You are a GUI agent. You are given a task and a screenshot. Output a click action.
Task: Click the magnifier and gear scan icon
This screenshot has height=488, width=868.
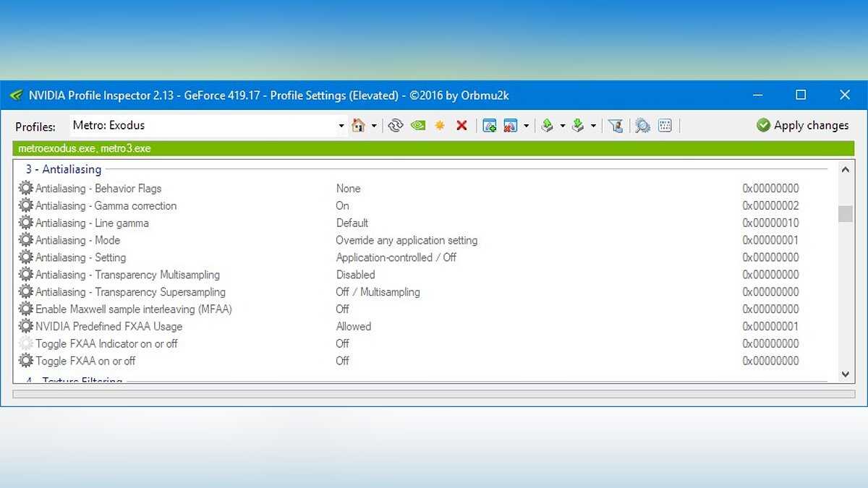642,126
